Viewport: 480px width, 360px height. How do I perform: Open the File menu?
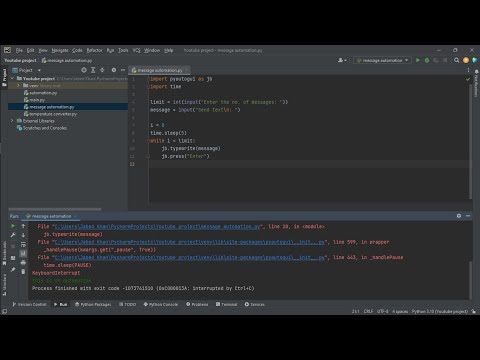click(19, 50)
